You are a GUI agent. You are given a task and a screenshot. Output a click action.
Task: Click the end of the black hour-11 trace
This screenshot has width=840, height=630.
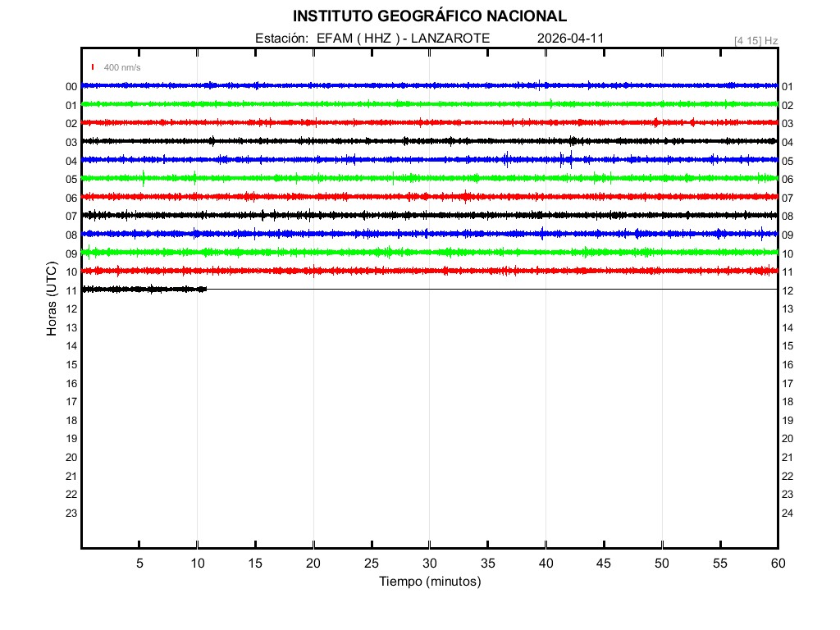(205, 289)
